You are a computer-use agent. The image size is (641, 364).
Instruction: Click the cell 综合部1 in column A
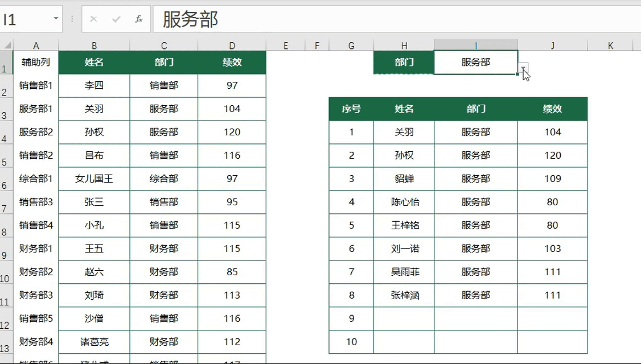pos(36,179)
